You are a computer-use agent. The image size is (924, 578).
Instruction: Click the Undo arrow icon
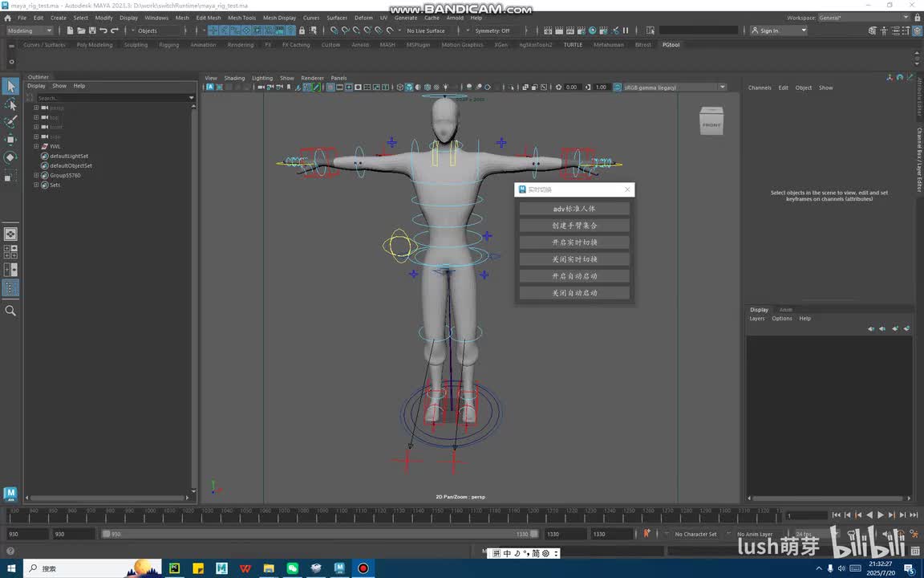click(x=103, y=31)
